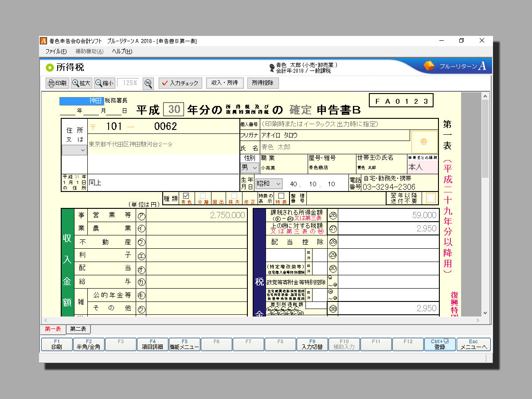Check the 損失 checkbox
This screenshot has width=532, height=399.
click(x=234, y=196)
